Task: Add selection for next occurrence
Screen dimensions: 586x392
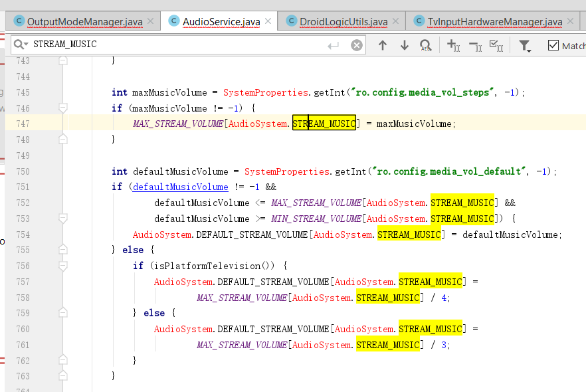Action: coord(453,45)
